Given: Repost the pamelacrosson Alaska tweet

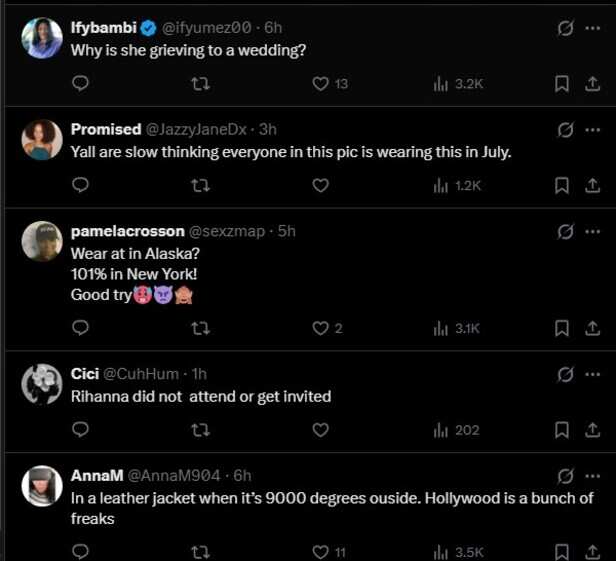Looking at the screenshot, I should tap(200, 328).
